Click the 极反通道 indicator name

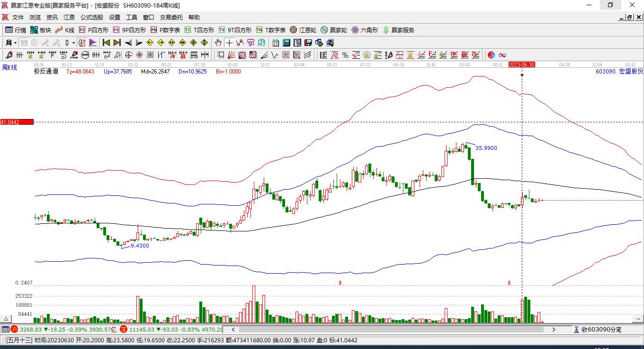click(46, 72)
